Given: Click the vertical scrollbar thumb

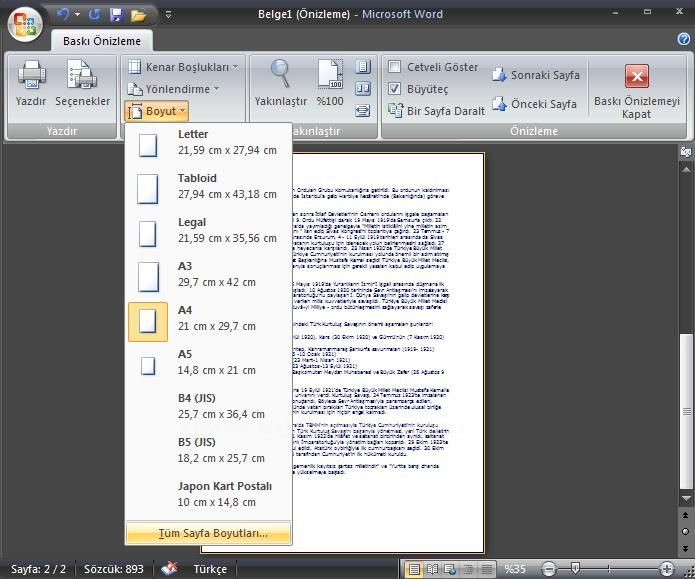Looking at the screenshot, I should click(686, 411).
